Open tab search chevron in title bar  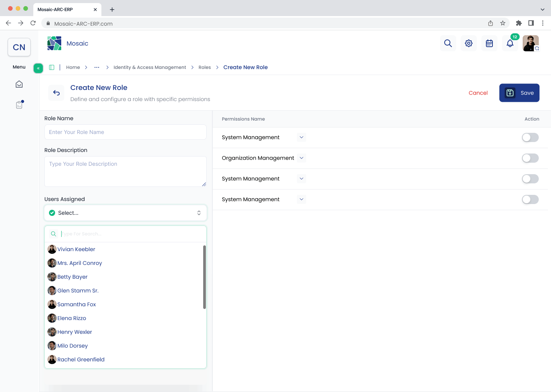pos(542,10)
